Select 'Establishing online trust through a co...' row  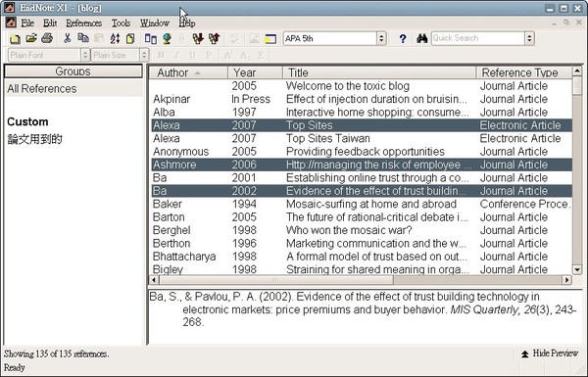coord(362,177)
